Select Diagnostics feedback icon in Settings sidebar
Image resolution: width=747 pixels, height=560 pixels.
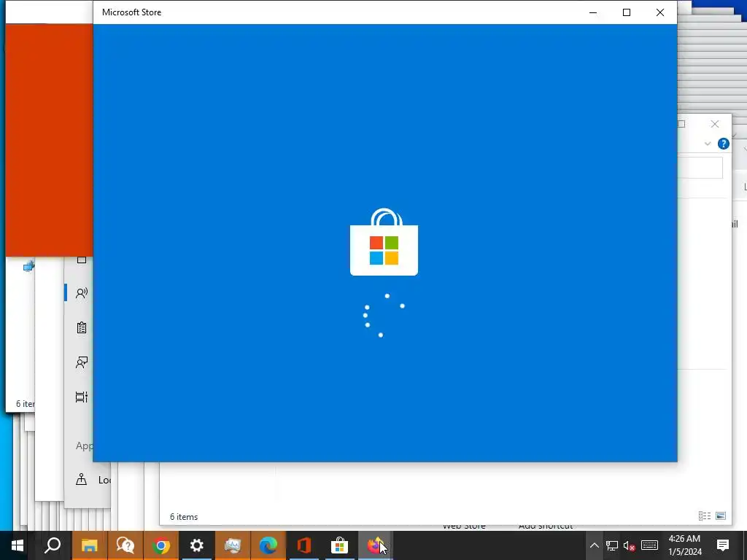tap(82, 362)
